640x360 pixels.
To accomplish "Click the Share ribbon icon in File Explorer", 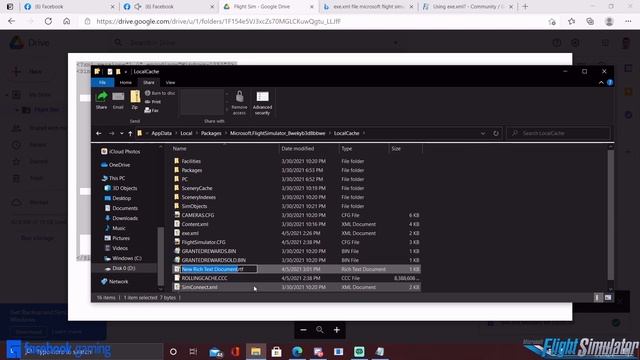I will 101,100.
